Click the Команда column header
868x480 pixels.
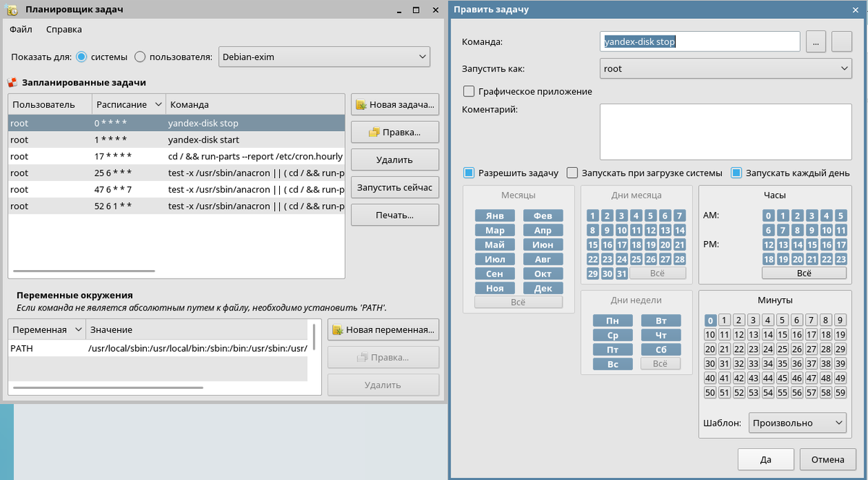[255, 105]
